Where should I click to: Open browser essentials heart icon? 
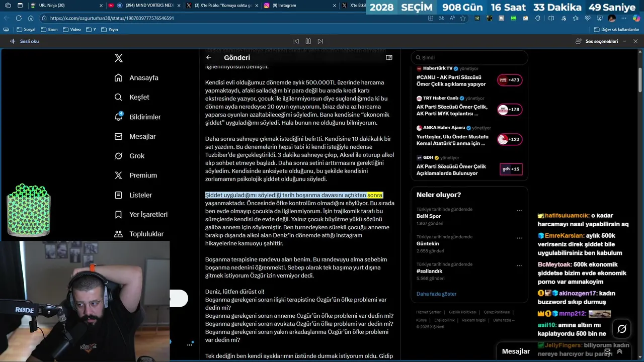(x=587, y=18)
